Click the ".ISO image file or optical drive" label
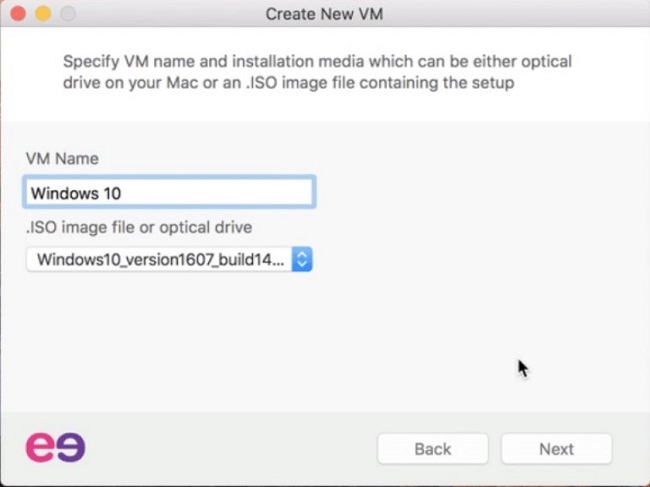Image resolution: width=650 pixels, height=487 pixels. pos(139,227)
